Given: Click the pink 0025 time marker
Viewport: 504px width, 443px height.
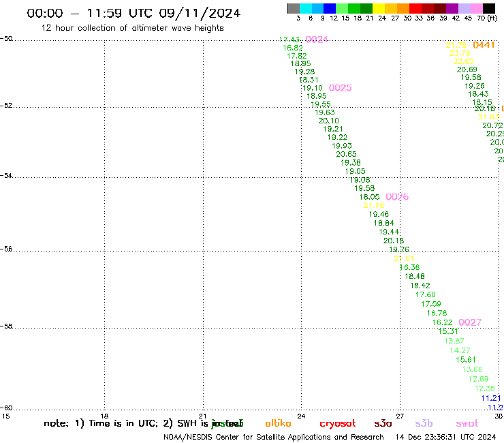Looking at the screenshot, I should click(x=341, y=88).
